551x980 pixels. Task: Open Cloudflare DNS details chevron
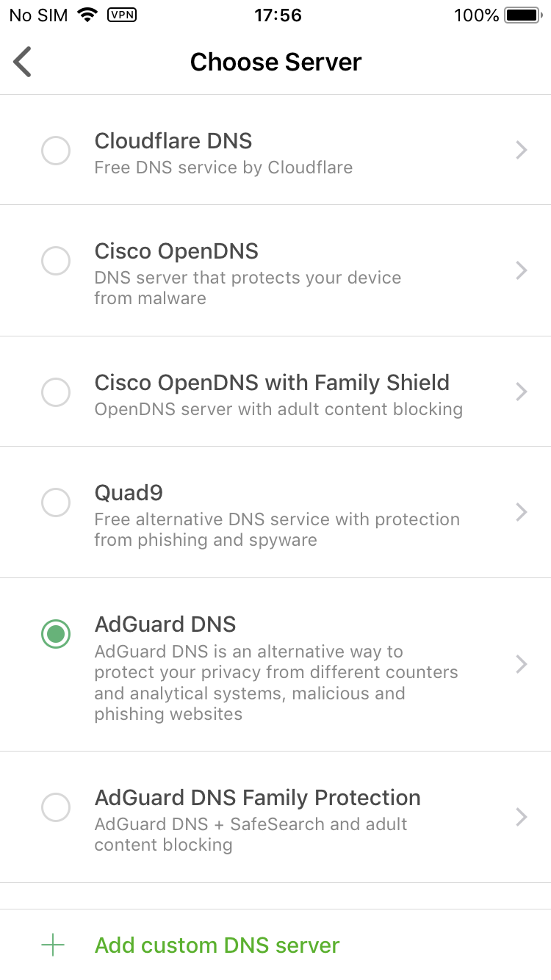pyautogui.click(x=522, y=151)
